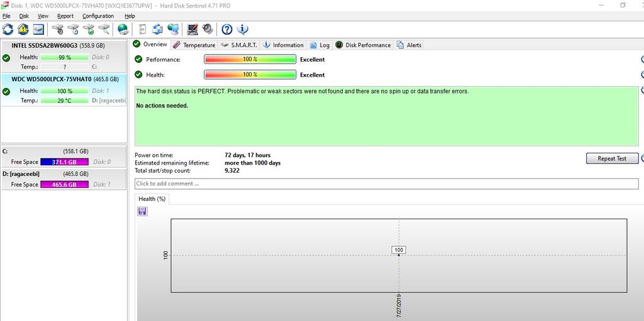
Task: Click green check icon next to Performance
Action: coord(138,59)
